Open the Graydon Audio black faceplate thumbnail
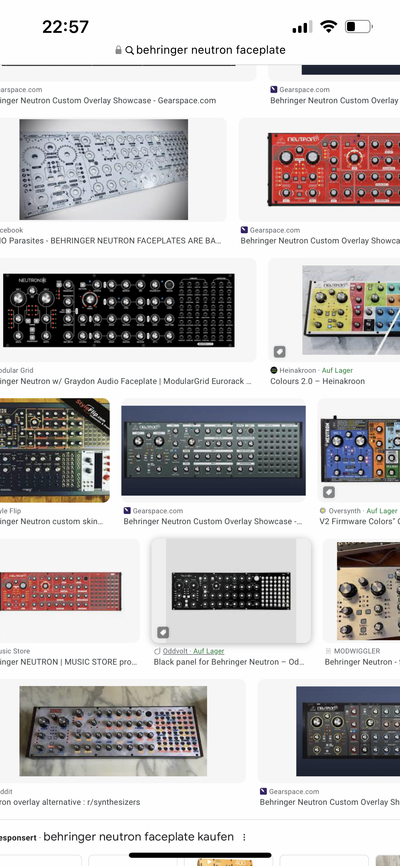Image resolution: width=400 pixels, height=866 pixels. pyautogui.click(x=119, y=310)
